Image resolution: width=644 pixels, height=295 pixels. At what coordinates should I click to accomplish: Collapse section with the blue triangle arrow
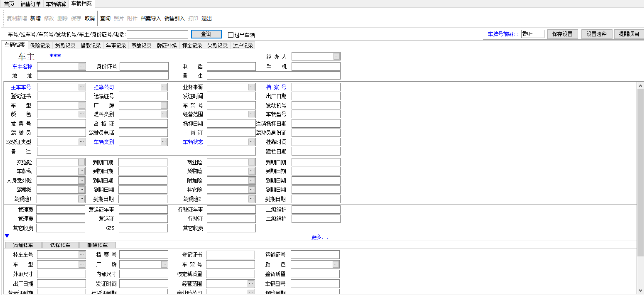(x=7, y=236)
